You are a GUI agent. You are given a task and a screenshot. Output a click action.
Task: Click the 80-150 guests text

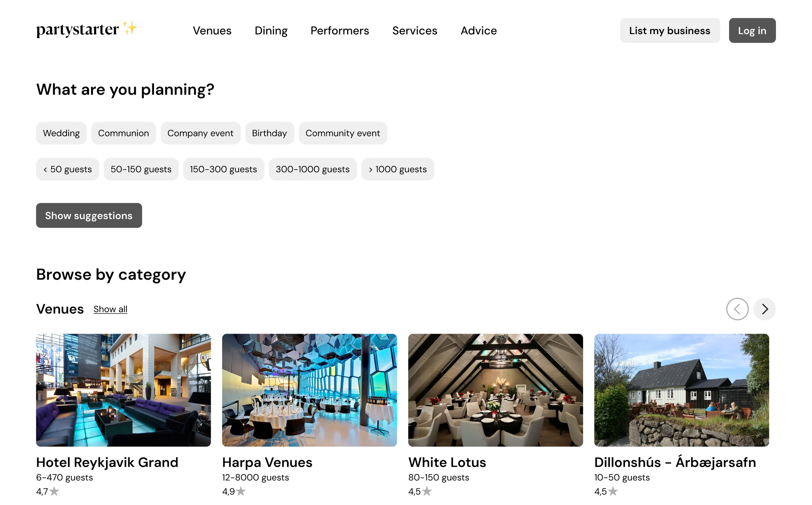click(x=439, y=478)
